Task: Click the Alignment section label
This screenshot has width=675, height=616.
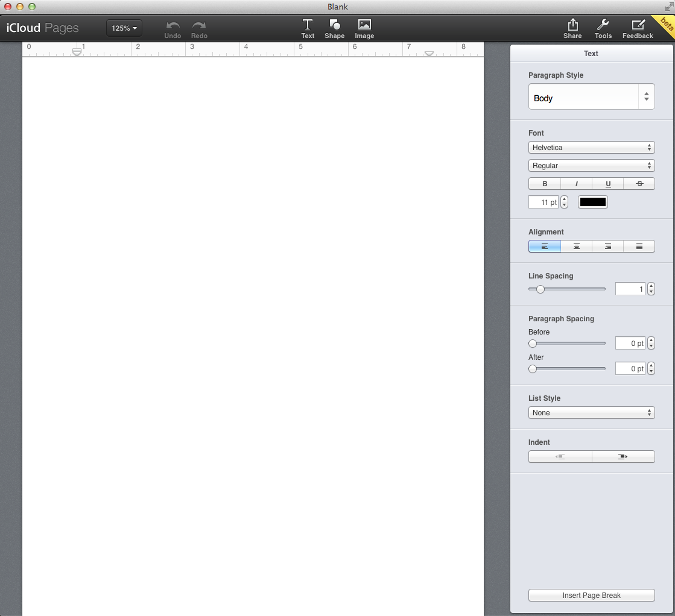Action: tap(546, 232)
